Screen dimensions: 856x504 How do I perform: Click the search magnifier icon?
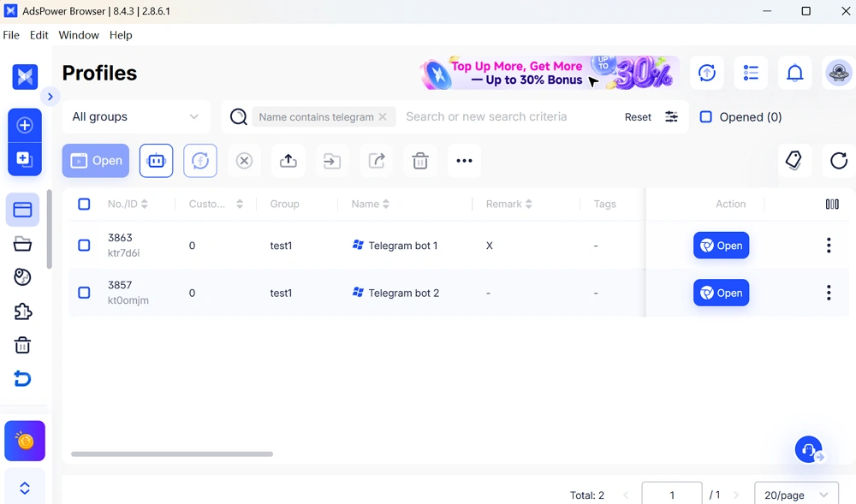coord(239,116)
